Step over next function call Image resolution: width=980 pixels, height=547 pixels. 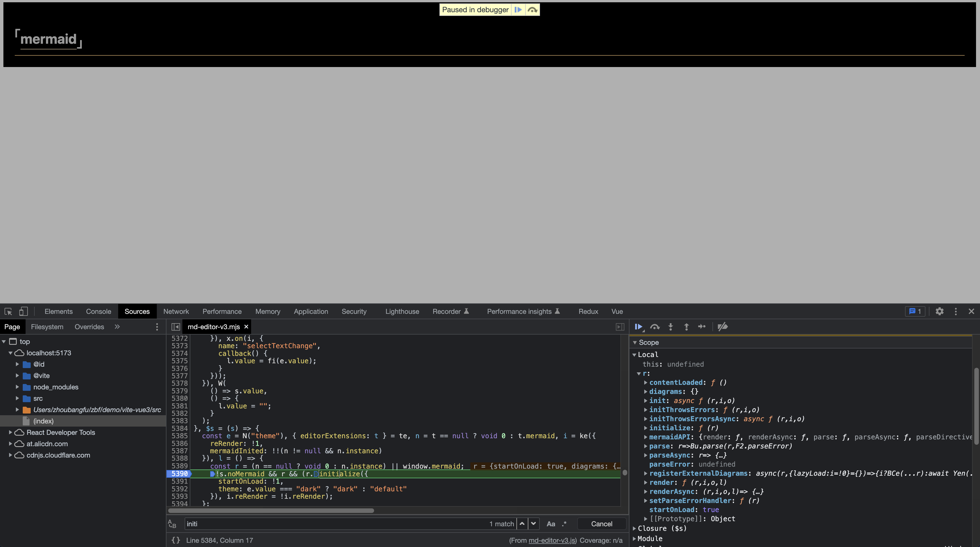point(655,326)
